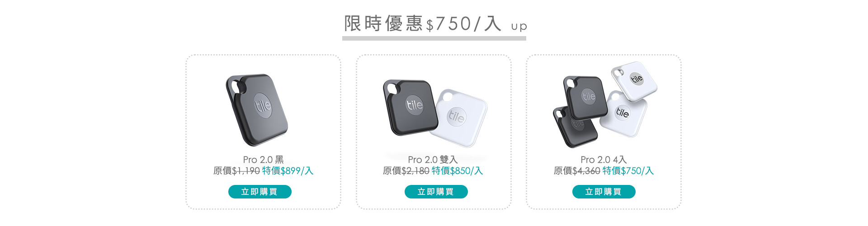Click the Pro 2.0 4-pack product image

[x=605, y=105]
